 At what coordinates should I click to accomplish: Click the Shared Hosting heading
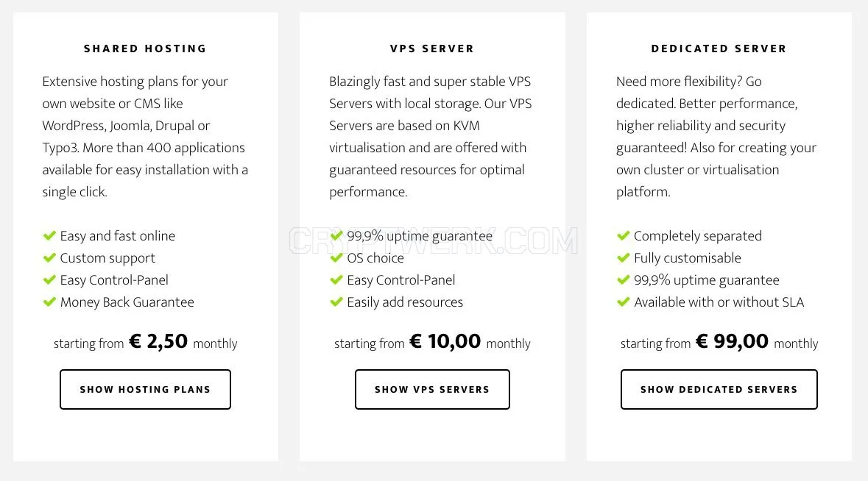coord(145,49)
